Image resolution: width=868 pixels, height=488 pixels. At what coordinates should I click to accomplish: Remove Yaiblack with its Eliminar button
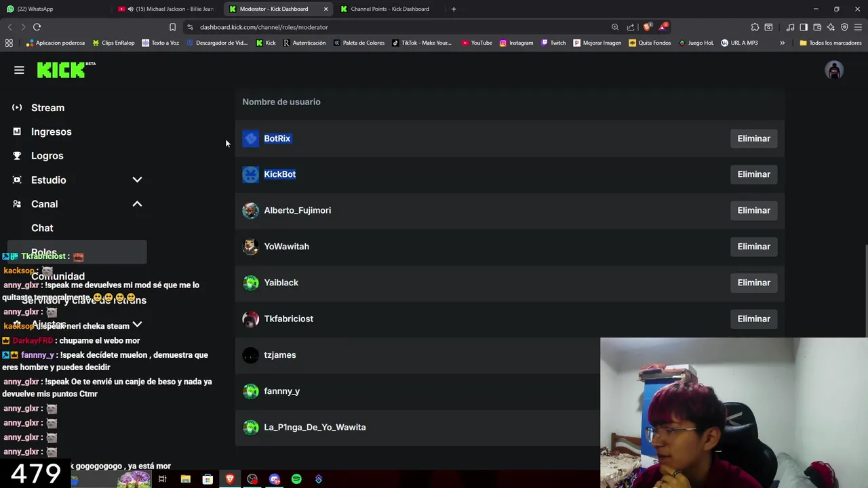[x=753, y=283]
